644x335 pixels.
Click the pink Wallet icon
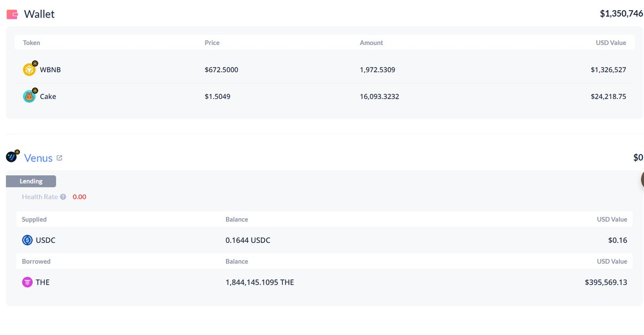point(12,14)
